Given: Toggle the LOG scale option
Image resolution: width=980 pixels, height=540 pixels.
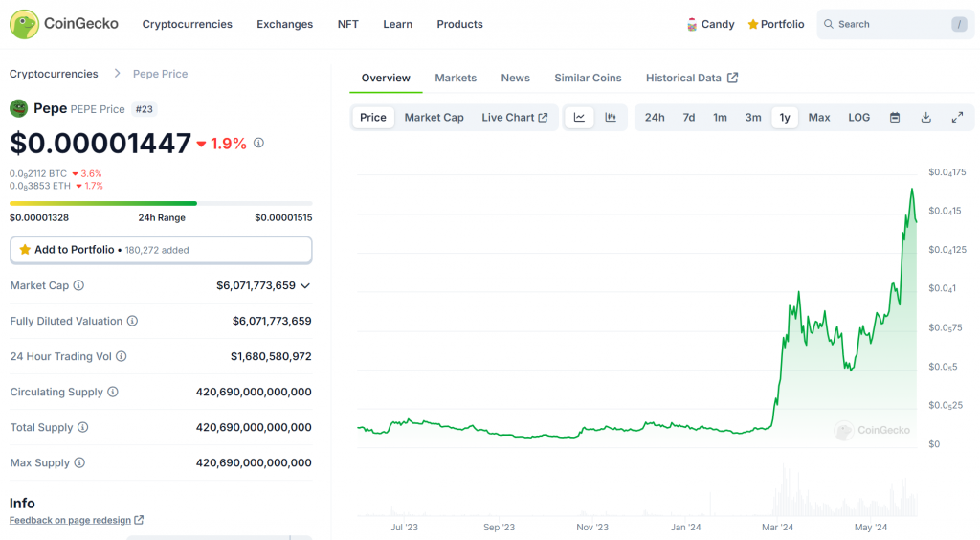Looking at the screenshot, I should click(858, 118).
